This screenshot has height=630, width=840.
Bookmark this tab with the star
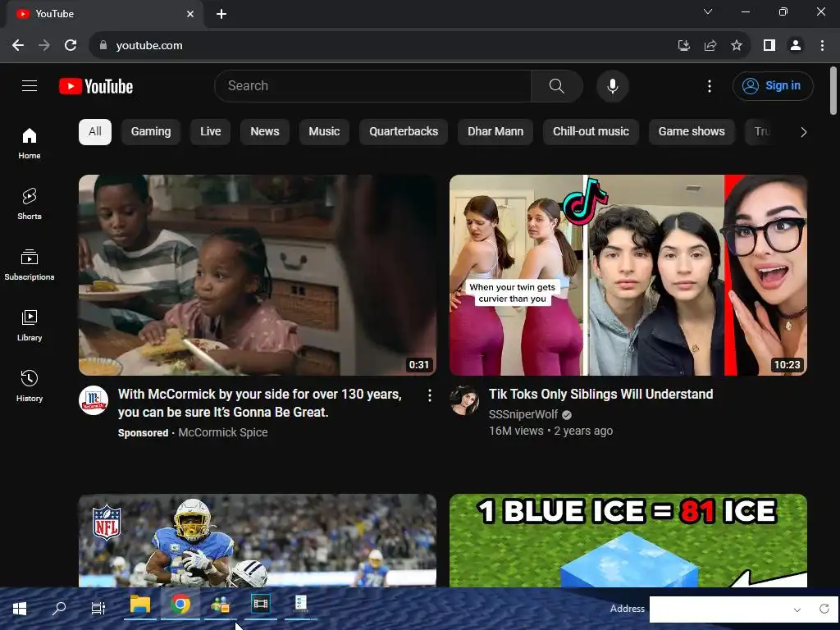[737, 46]
